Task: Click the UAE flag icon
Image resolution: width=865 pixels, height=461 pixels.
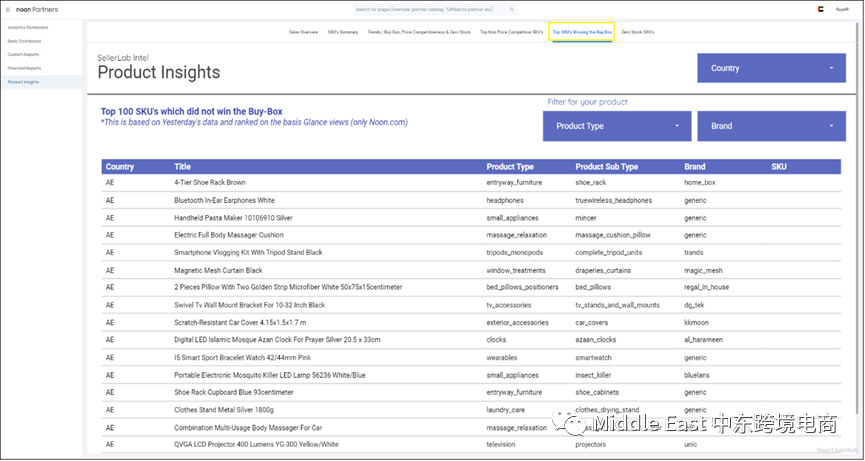Action: [x=820, y=9]
